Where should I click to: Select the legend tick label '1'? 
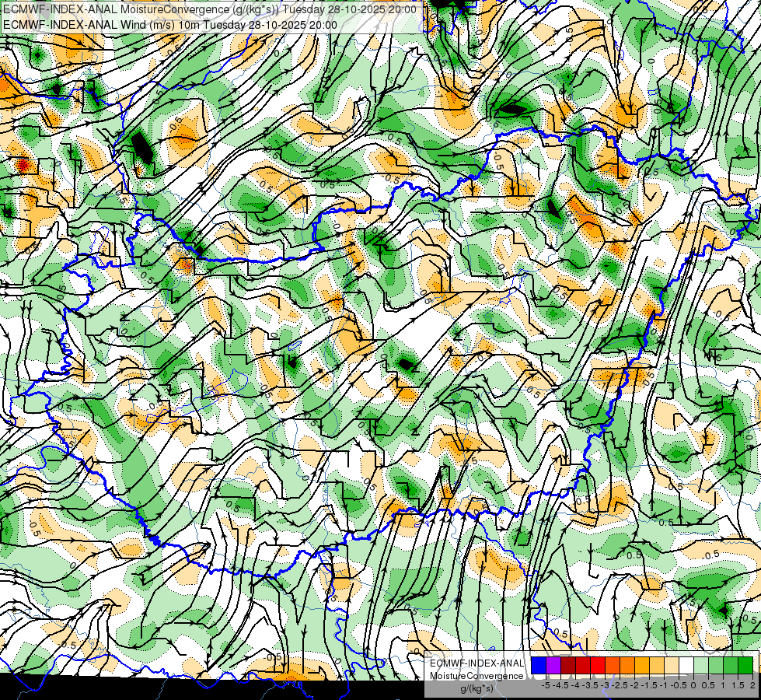click(723, 686)
